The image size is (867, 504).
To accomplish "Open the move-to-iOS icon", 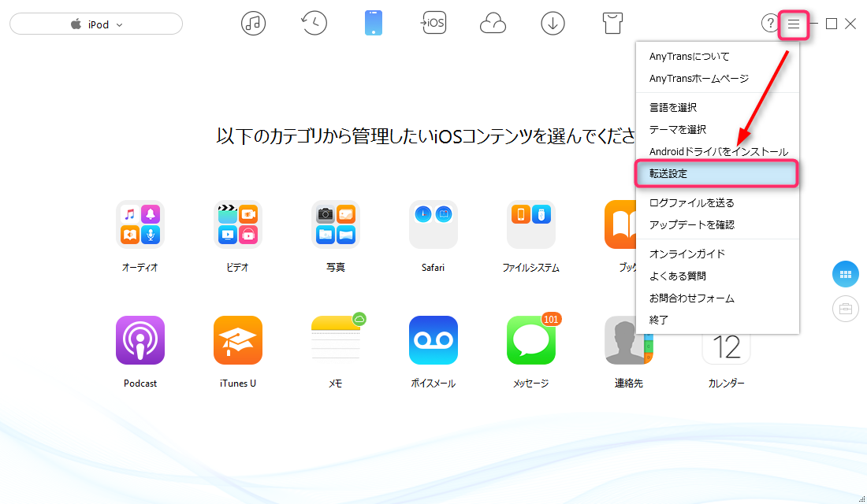I will click(x=433, y=23).
